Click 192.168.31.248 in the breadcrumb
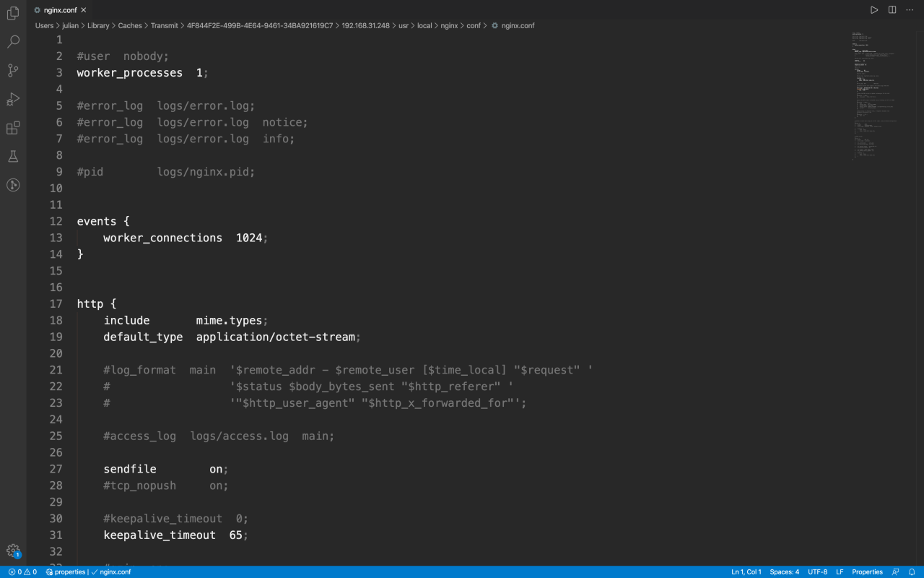This screenshot has height=578, width=924. pos(365,25)
